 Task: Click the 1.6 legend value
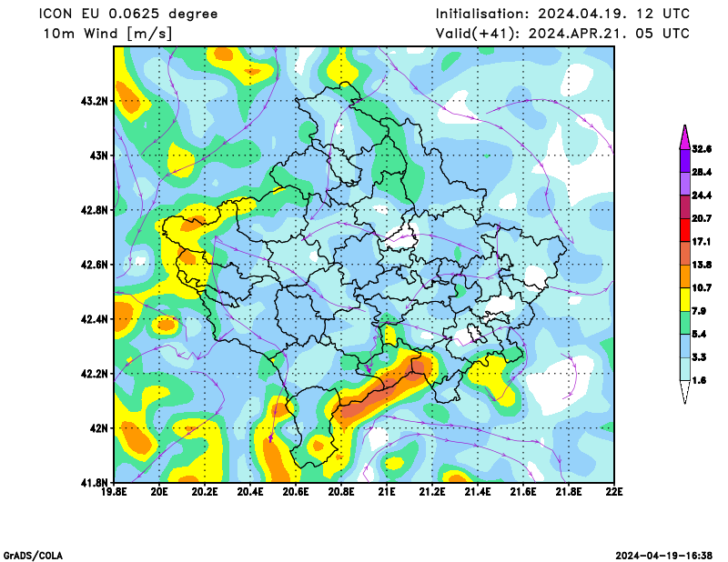click(x=699, y=380)
